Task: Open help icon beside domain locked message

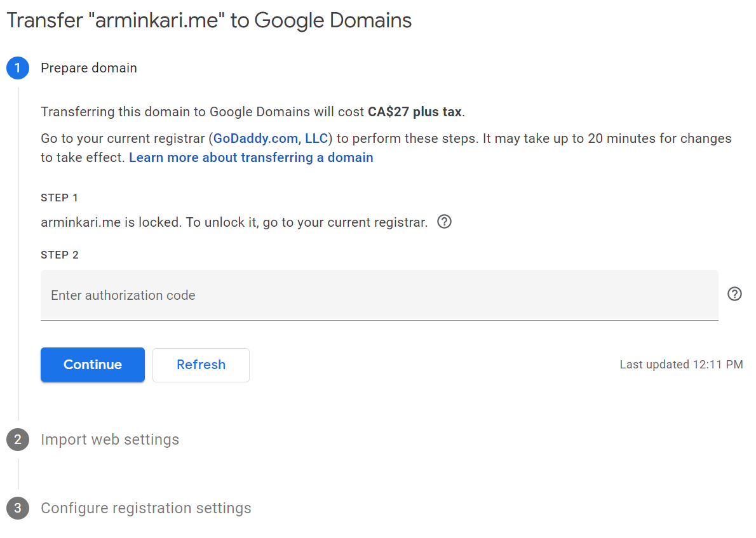Action: point(445,222)
